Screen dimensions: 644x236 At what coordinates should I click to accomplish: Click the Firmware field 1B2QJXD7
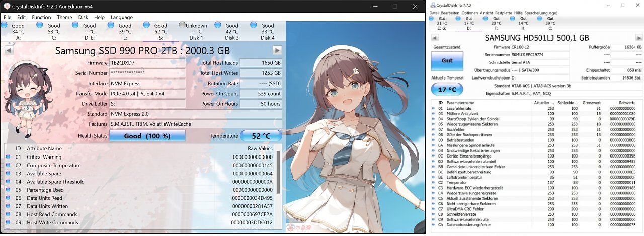point(147,63)
